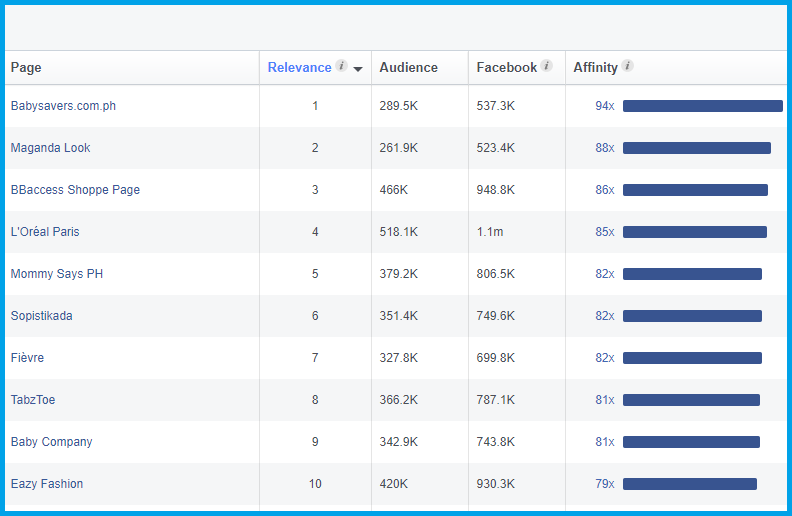
Task: Click the info icon next to Relevance
Action: pyautogui.click(x=342, y=67)
